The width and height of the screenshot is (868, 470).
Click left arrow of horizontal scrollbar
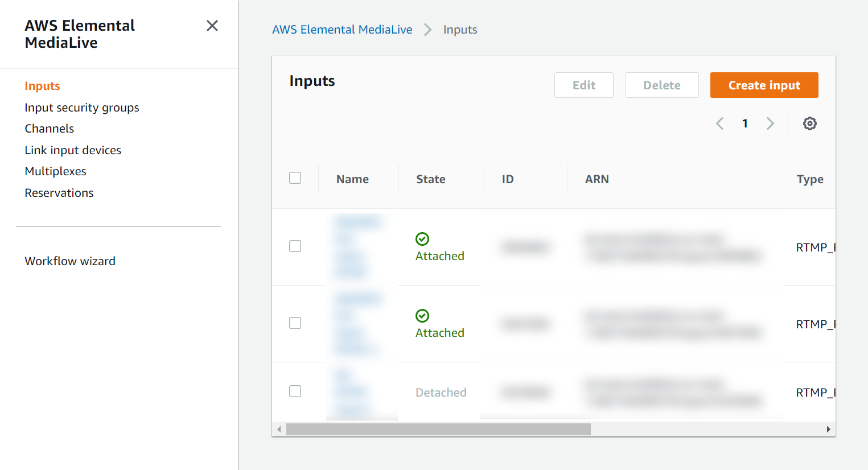coord(279,429)
